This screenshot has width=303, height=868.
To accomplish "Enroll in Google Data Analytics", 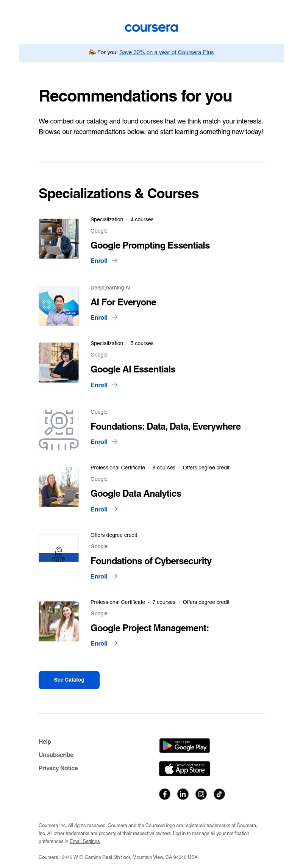I will (104, 509).
